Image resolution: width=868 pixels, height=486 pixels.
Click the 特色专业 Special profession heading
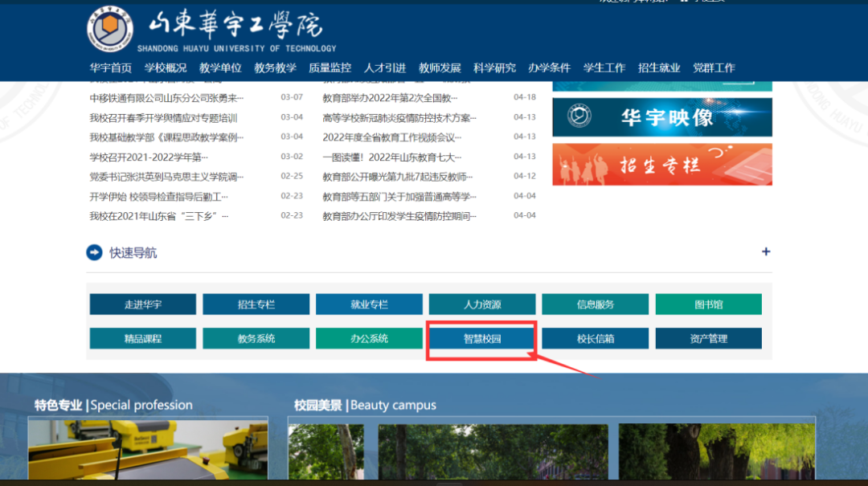113,405
